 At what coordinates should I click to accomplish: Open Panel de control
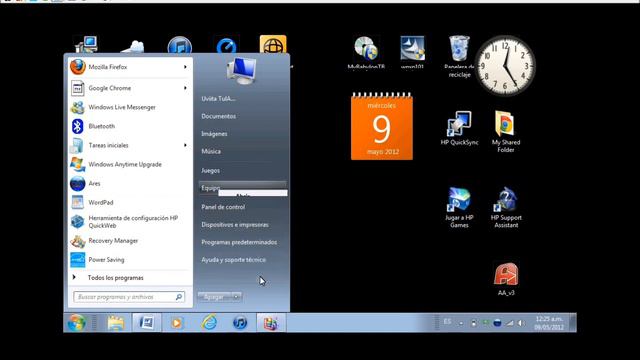(223, 207)
